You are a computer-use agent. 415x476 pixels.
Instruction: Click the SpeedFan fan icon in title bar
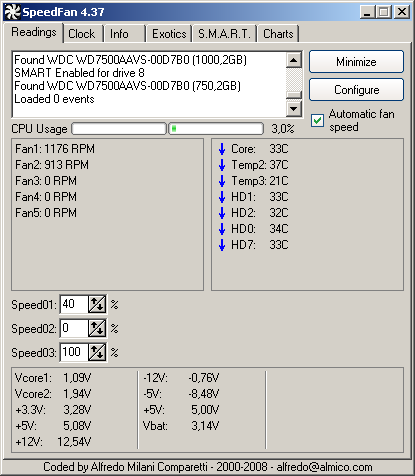tap(12, 12)
